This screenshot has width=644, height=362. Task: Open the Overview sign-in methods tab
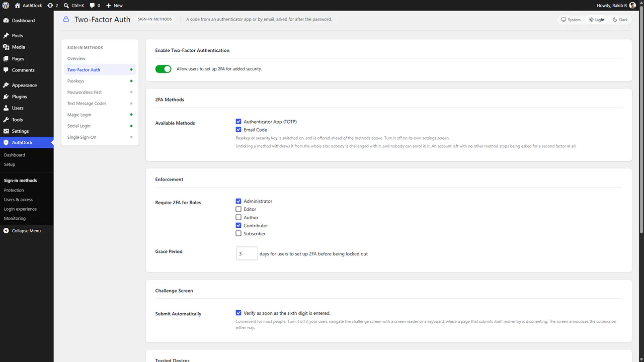pos(100,59)
